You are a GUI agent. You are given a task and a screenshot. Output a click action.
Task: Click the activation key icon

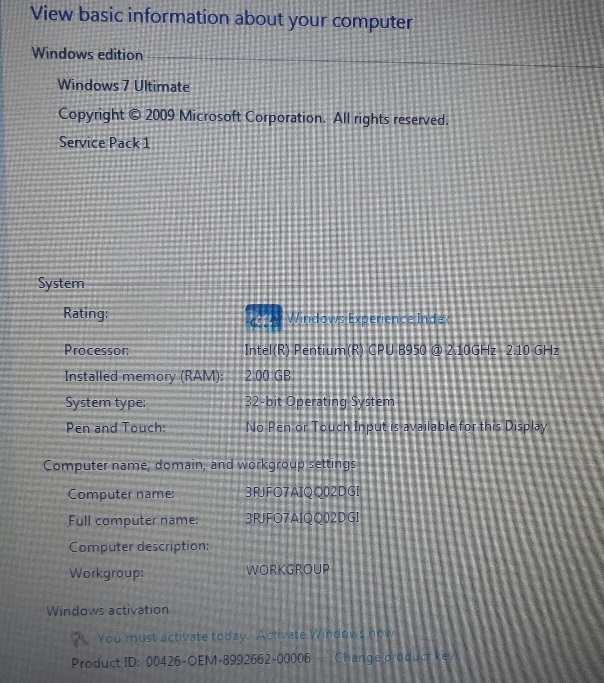point(79,638)
